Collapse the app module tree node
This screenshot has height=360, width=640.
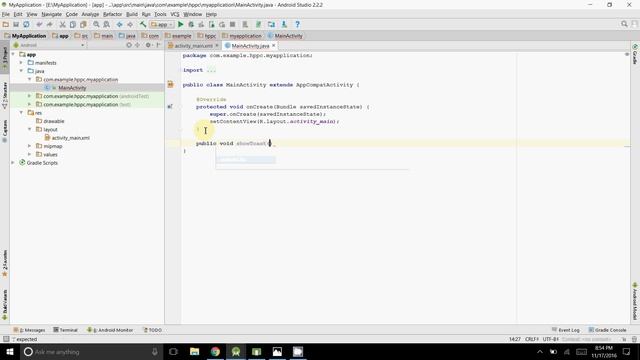pos(13,54)
